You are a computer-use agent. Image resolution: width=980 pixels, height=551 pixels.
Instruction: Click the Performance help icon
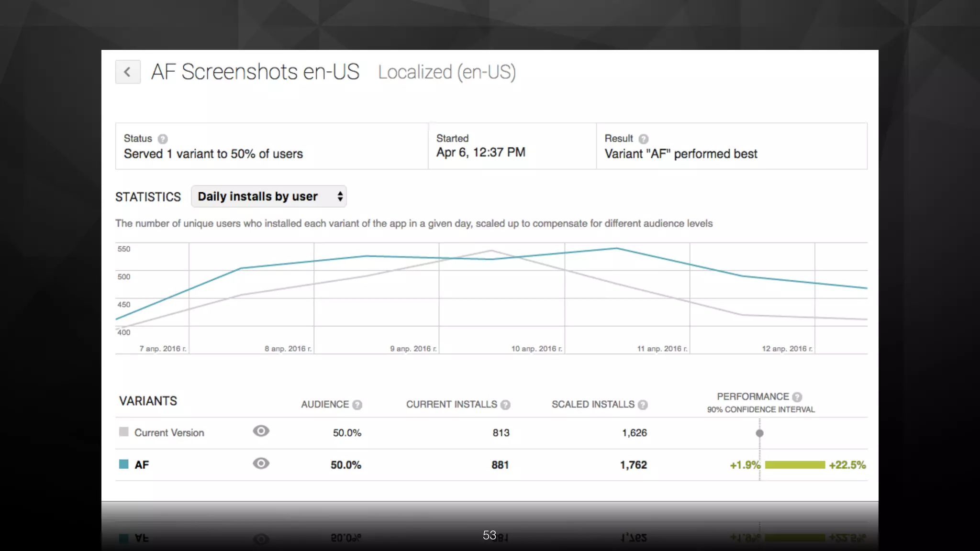(x=797, y=397)
